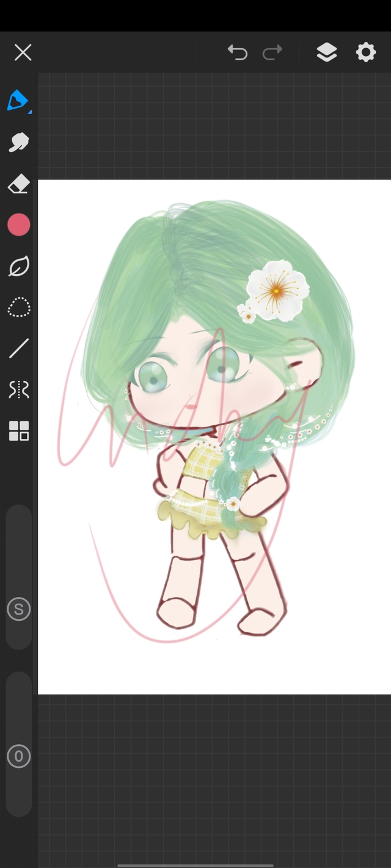This screenshot has width=391, height=868.
Task: Select the Smudge tool
Action: click(x=18, y=142)
